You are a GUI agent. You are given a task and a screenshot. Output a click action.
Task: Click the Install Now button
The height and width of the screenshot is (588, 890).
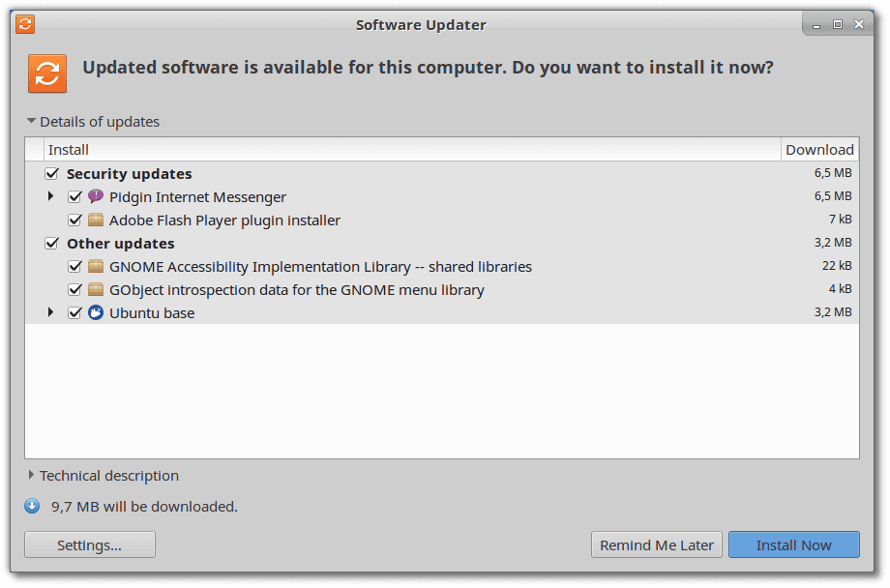click(x=793, y=544)
